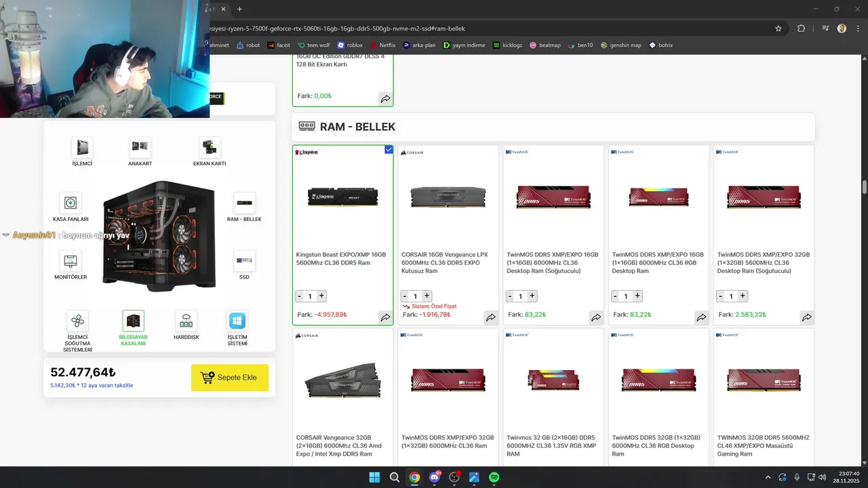Decrease TwinMOS 16GB RGB quantity

[x=616, y=296]
